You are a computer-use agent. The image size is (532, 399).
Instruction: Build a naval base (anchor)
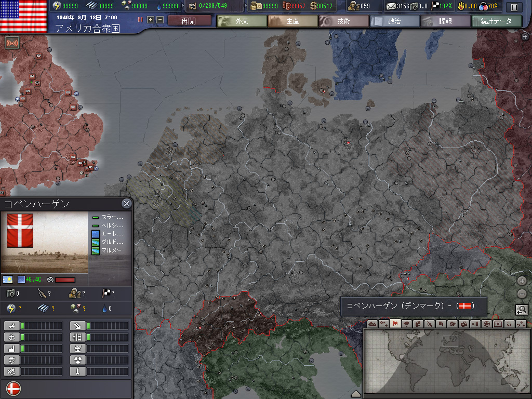pos(11,337)
